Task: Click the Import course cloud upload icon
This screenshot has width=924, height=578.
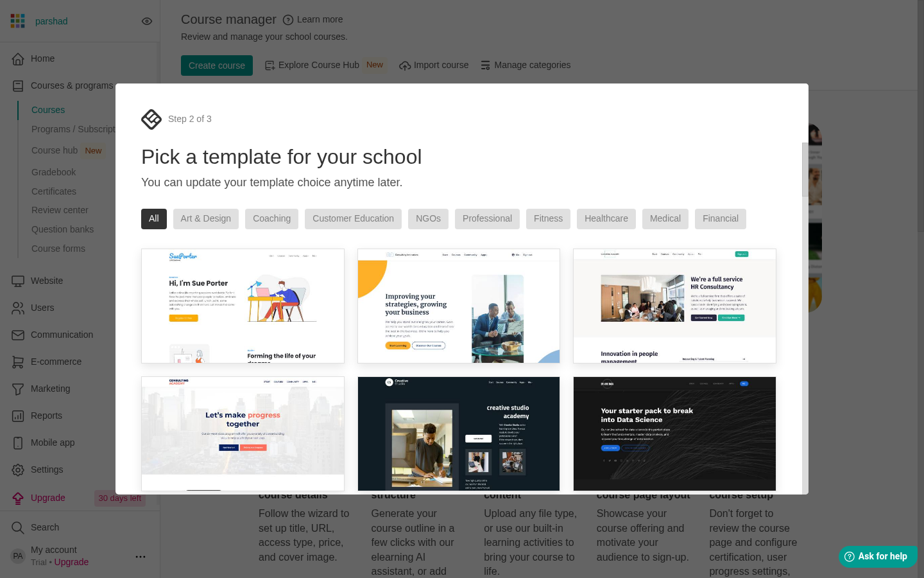Action: 405,66
